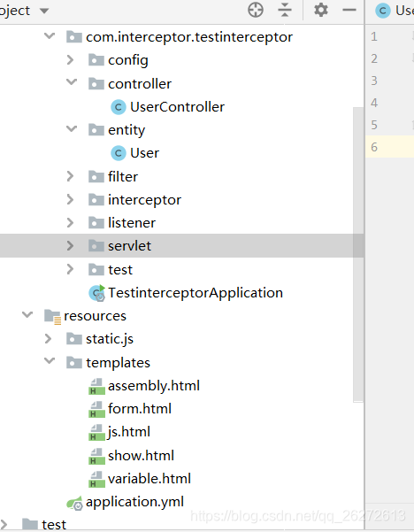Expand the bottom test source folder
This screenshot has height=532, width=414.
coord(4,524)
